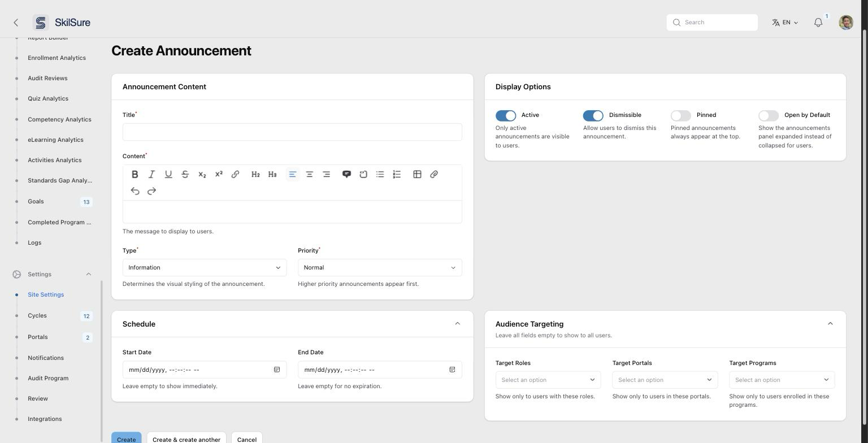Viewport: 868px width, 443px height.
Task: Open the Priority dropdown
Action: 380,268
